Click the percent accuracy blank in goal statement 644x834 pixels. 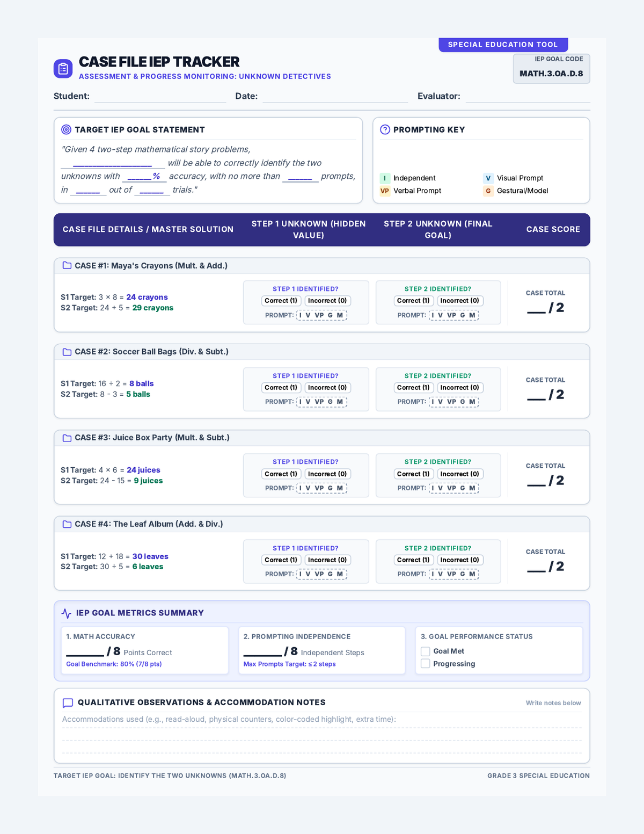pos(144,177)
